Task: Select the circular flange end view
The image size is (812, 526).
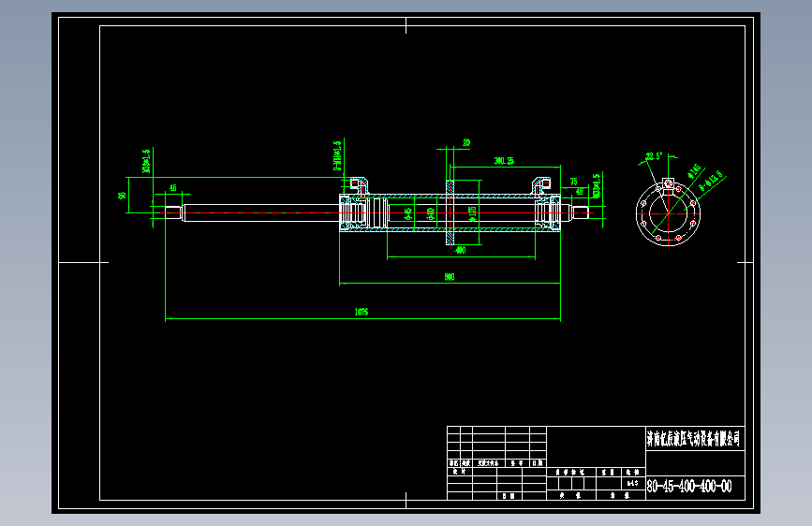Action: (668, 212)
